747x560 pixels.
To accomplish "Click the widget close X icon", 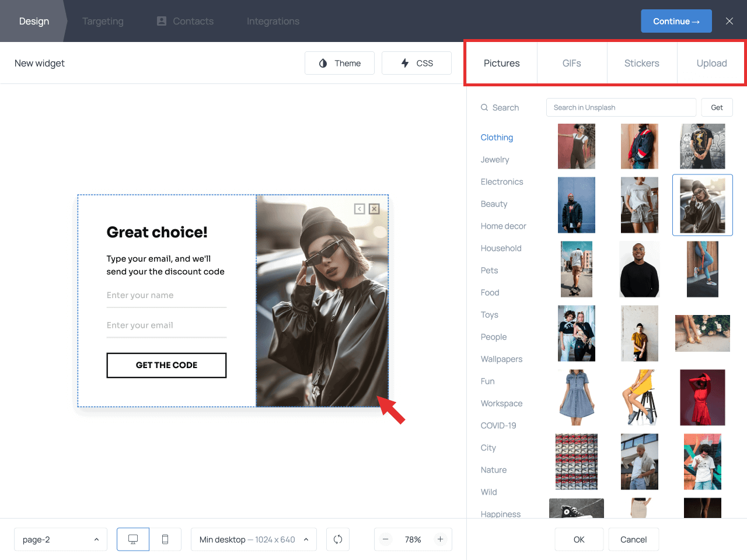I will click(375, 209).
